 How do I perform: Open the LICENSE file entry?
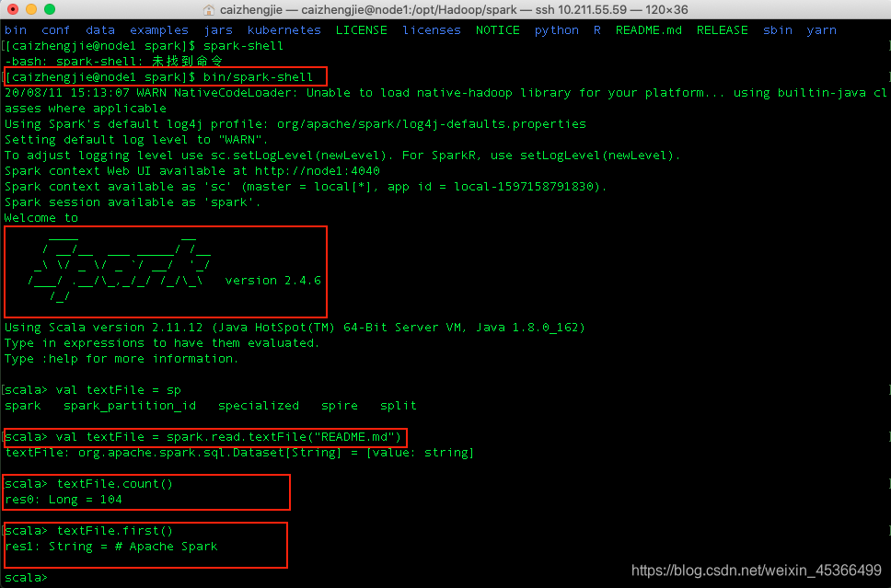pyautogui.click(x=361, y=29)
